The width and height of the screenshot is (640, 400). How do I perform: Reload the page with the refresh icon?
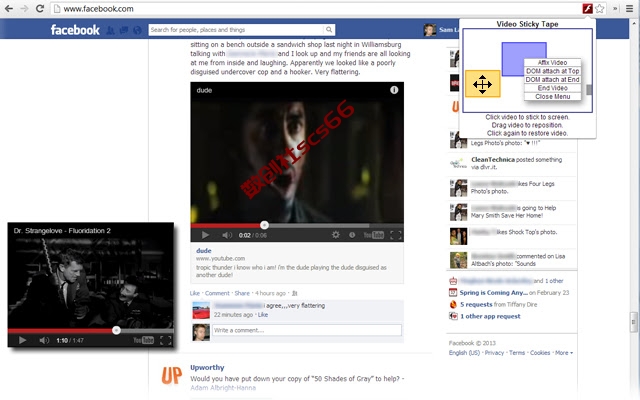pyautogui.click(x=40, y=9)
